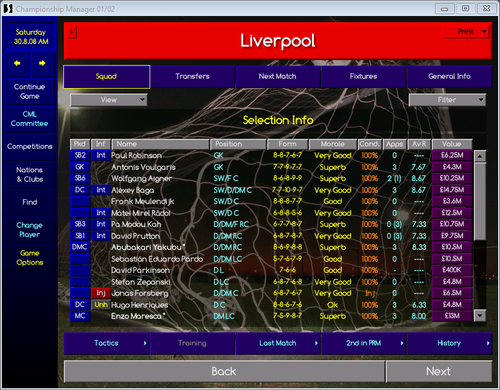Open Game Options in sidebar

(x=30, y=258)
